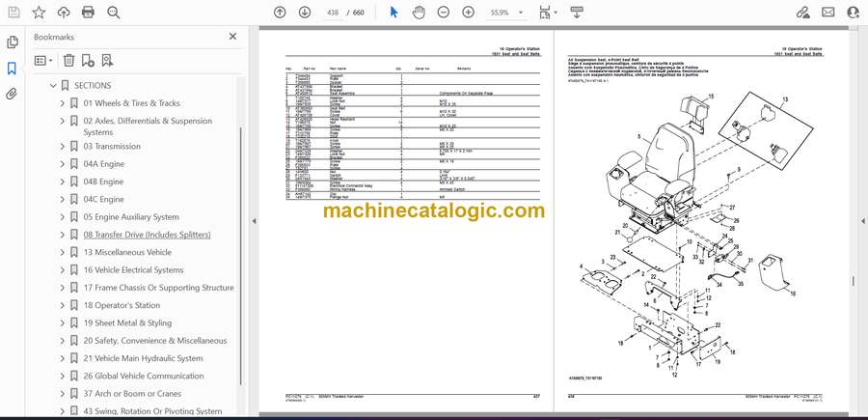The image size is (868, 420).
Task: Open the fit page options tool
Action: [x=545, y=13]
